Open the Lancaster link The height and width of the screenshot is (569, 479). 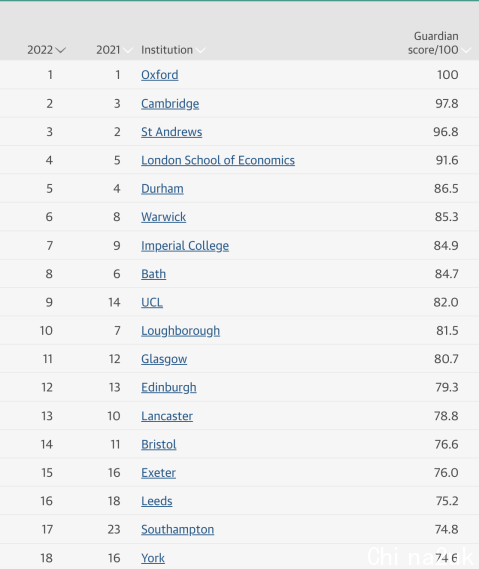click(x=167, y=416)
